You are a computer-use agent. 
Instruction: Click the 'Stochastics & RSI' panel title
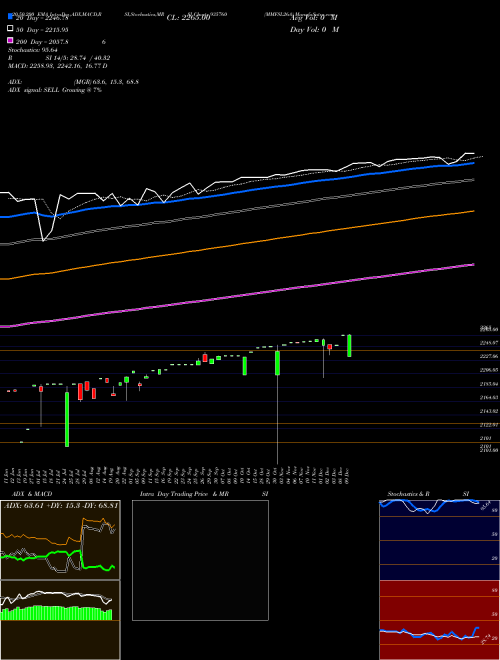click(x=428, y=494)
